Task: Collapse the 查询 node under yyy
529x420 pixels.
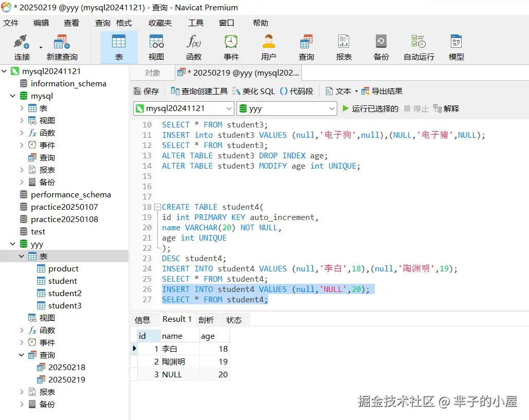Action: pyautogui.click(x=21, y=355)
